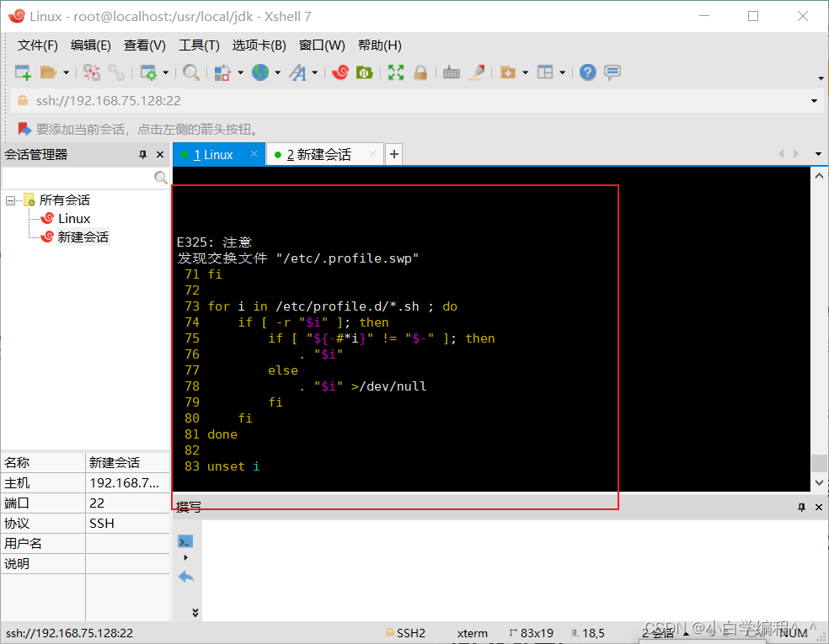Click the compose pane blue reply arrow icon
Viewport: 829px width, 644px height.
[x=186, y=577]
